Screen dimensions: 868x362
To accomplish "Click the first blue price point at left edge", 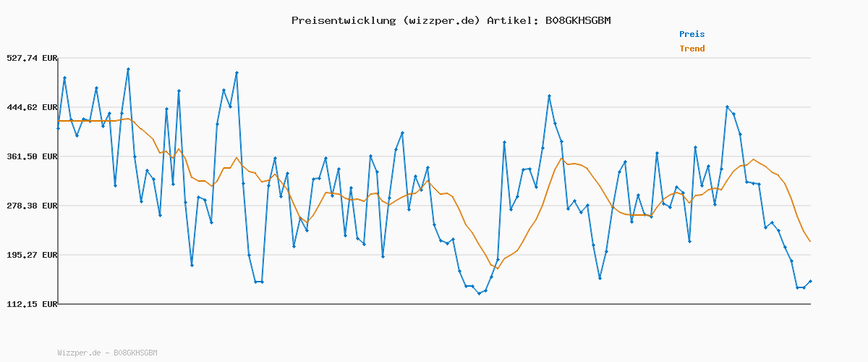I will click(59, 128).
